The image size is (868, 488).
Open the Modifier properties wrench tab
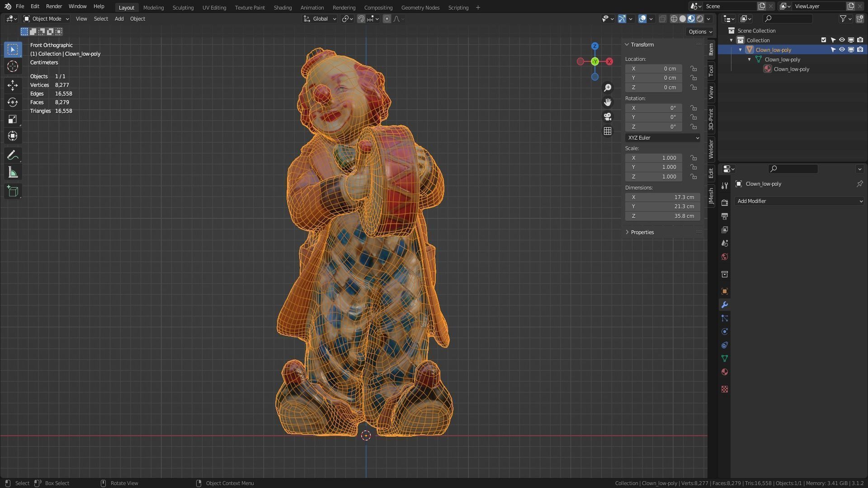[725, 305]
